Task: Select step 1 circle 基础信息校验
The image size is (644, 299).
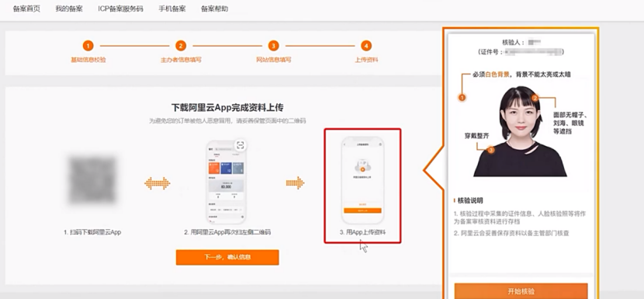Action: pyautogui.click(x=88, y=46)
